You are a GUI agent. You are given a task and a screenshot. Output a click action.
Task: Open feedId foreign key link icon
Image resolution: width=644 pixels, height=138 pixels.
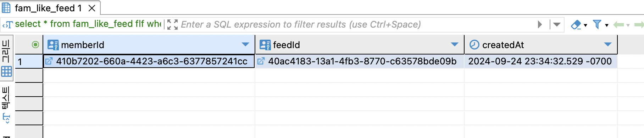[x=261, y=61]
